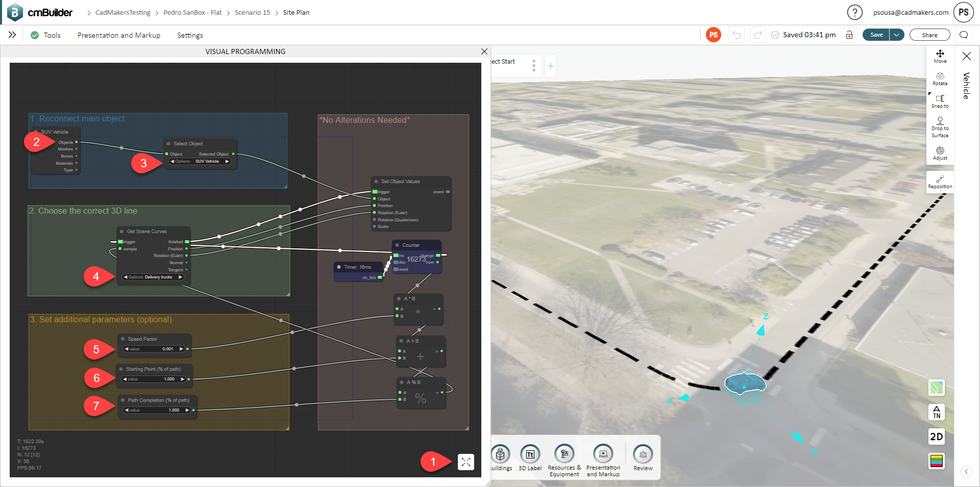Switch to 2D view mode
This screenshot has width=980, height=487.
[x=936, y=437]
